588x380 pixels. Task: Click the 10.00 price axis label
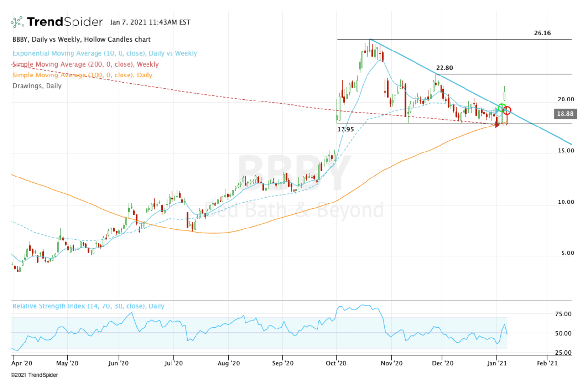point(565,202)
